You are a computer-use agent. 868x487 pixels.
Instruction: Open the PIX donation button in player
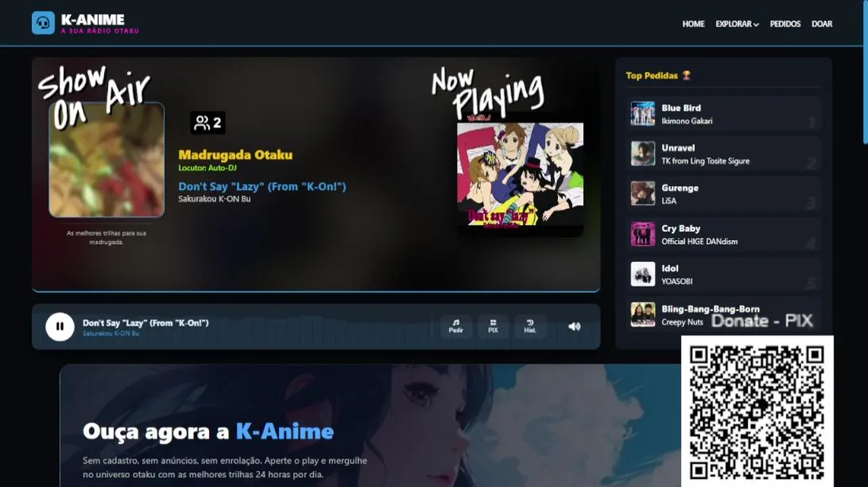[x=493, y=327]
